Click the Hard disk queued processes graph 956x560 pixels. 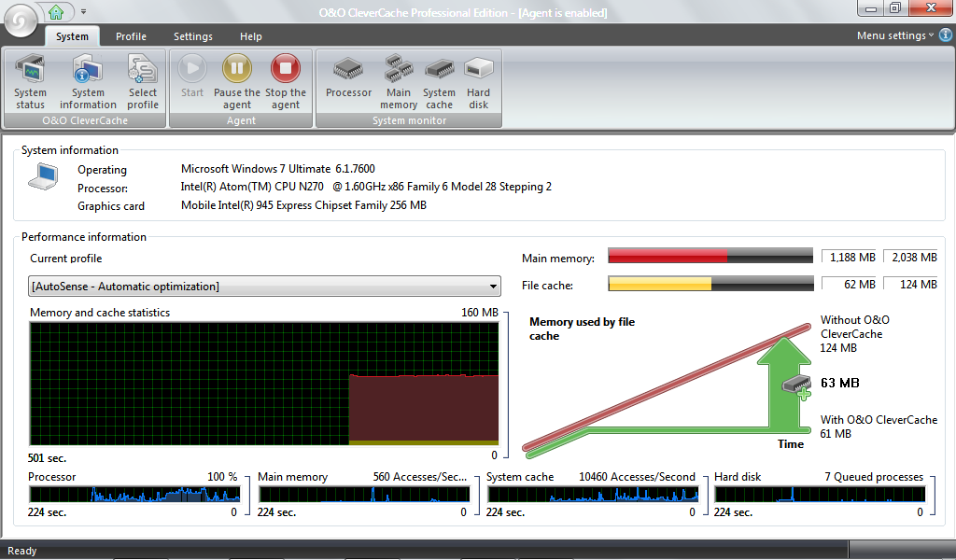pos(820,494)
